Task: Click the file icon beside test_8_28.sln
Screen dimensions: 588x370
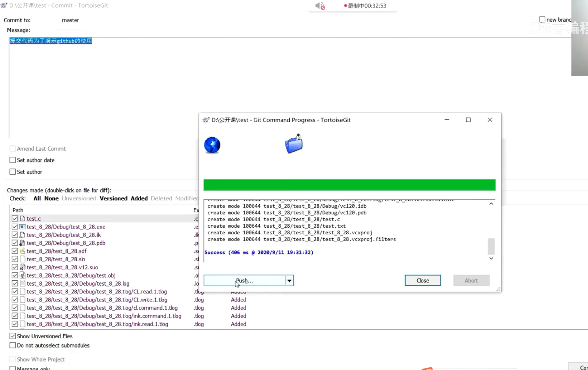Action: [x=23, y=259]
